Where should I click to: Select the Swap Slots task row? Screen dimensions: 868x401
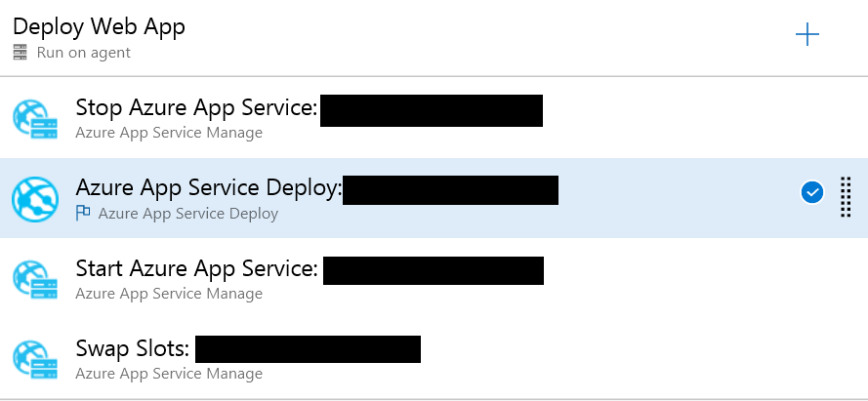click(x=434, y=359)
